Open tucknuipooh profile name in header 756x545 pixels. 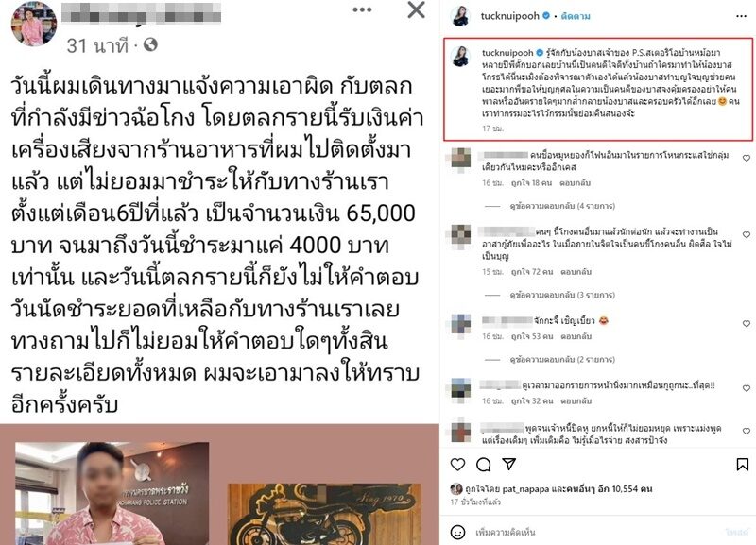coord(509,16)
